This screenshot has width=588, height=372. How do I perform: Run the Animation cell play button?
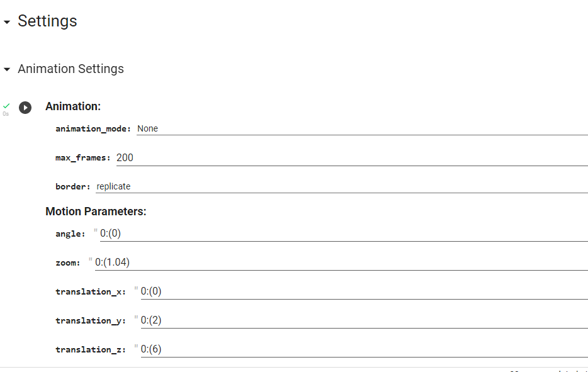[25, 108]
